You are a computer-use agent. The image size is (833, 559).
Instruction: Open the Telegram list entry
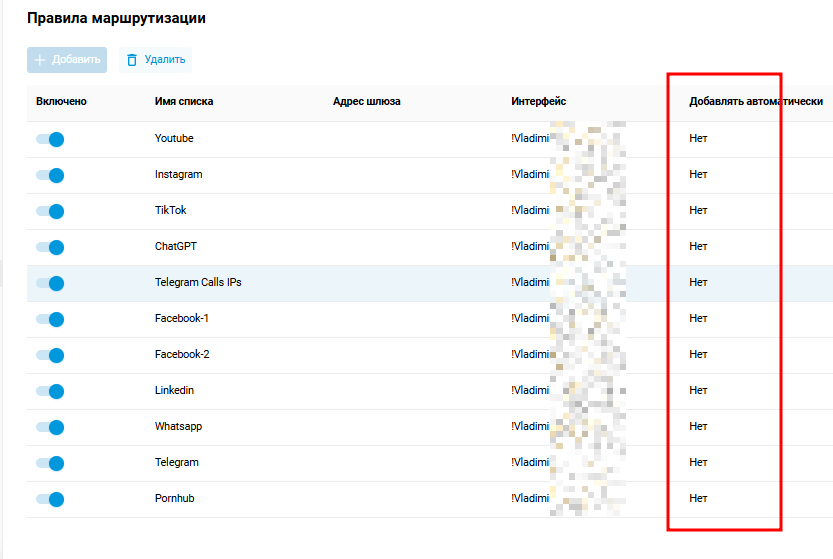click(x=177, y=463)
